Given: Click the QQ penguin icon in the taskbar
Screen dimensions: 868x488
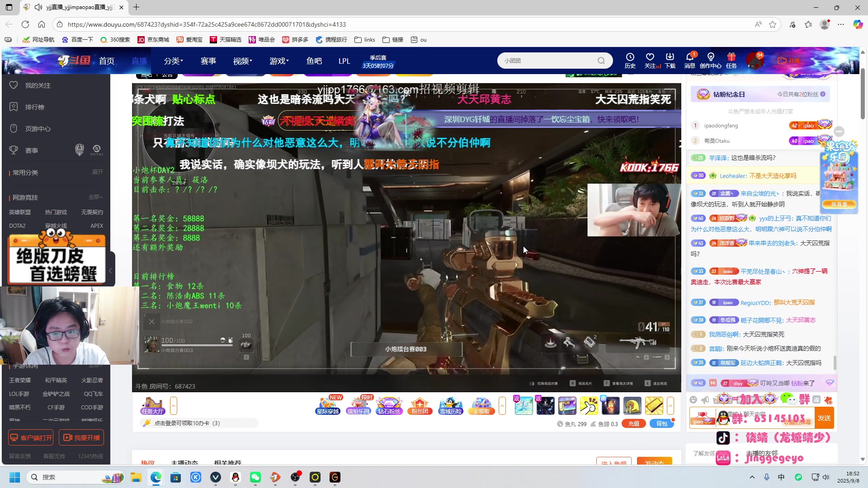Looking at the screenshot, I should pyautogui.click(x=236, y=477).
